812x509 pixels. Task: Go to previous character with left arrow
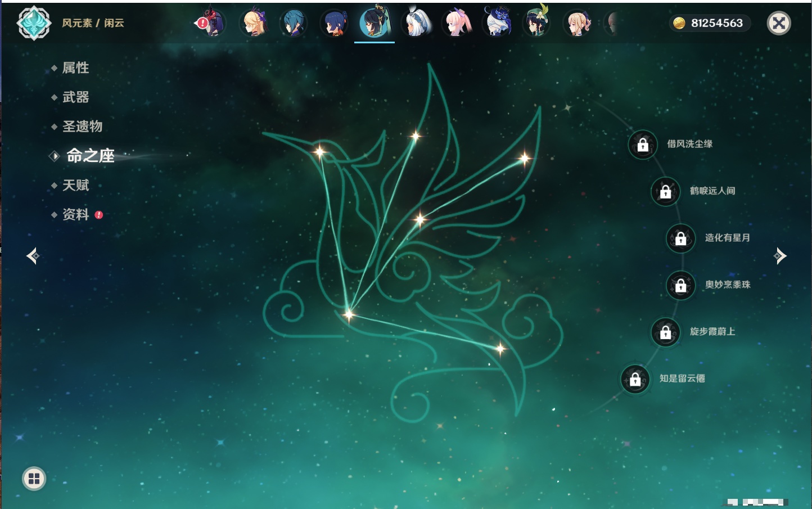click(33, 256)
